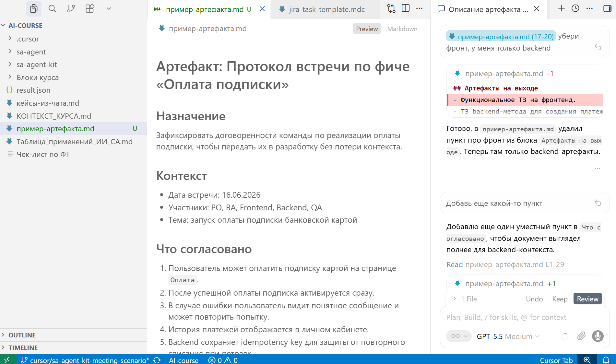Open agent mode infinity dropdown
Viewport: 616px width, 364px height.
(459, 336)
